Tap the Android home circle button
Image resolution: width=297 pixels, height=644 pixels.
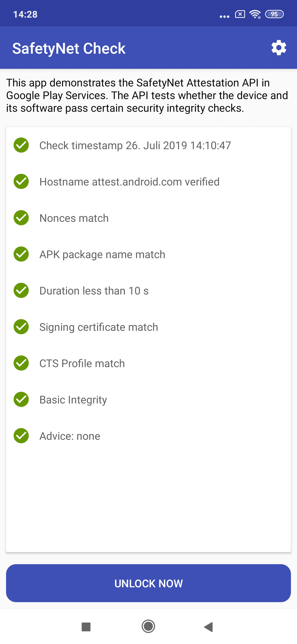pos(148,626)
